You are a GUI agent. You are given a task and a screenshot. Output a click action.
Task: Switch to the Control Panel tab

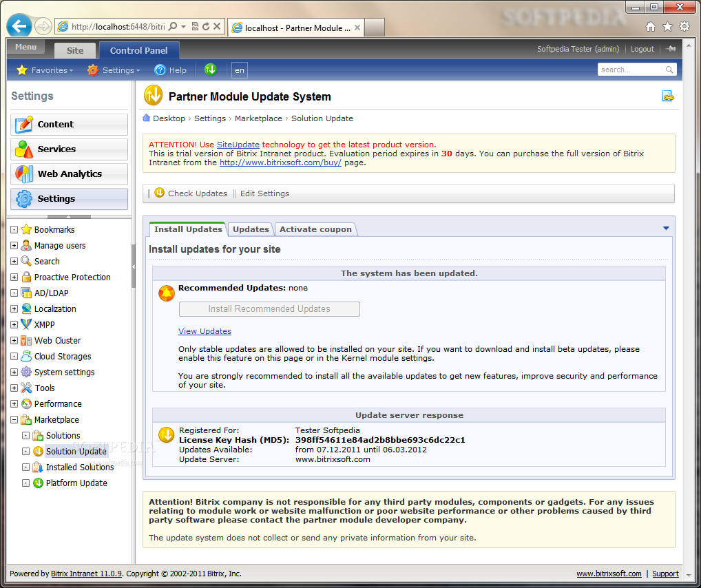point(139,50)
